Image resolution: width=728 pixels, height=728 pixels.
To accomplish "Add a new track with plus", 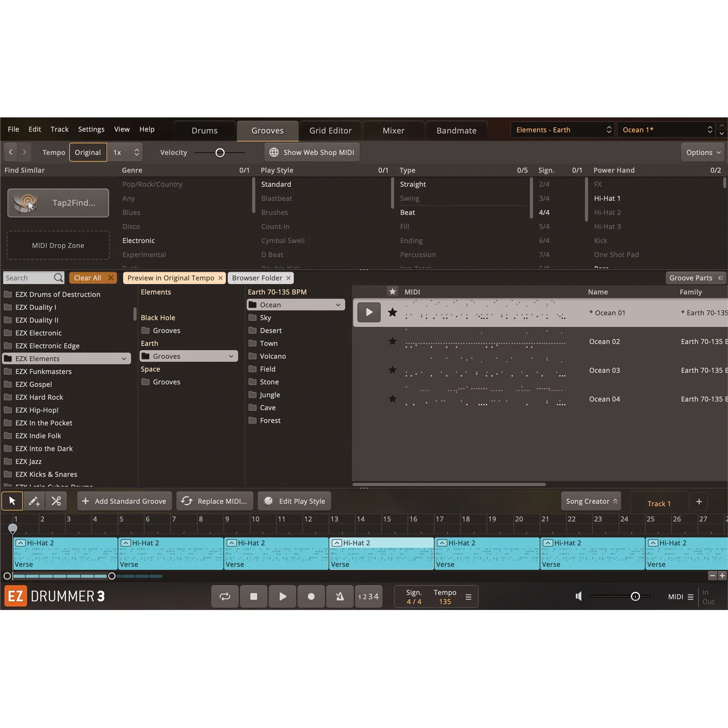I will 699,501.
